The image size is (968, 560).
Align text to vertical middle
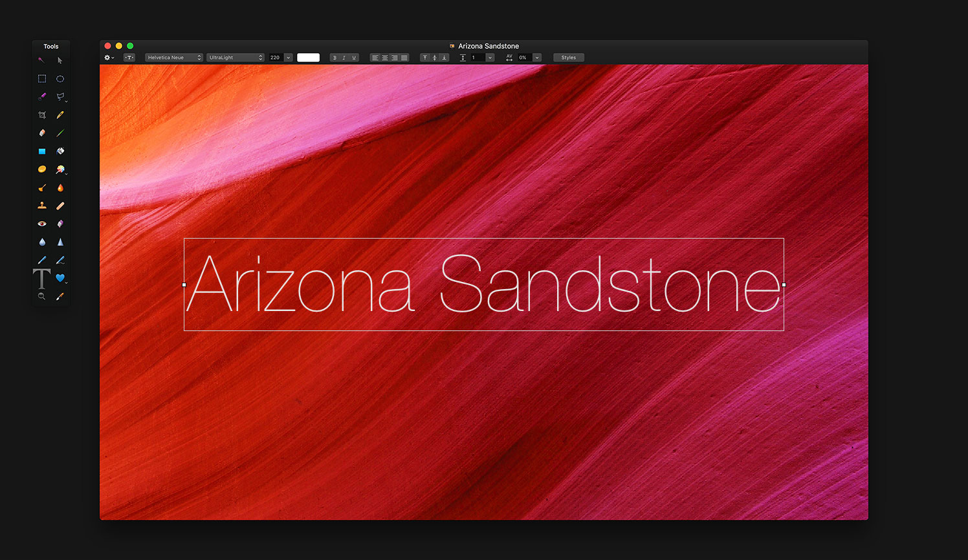coord(434,58)
